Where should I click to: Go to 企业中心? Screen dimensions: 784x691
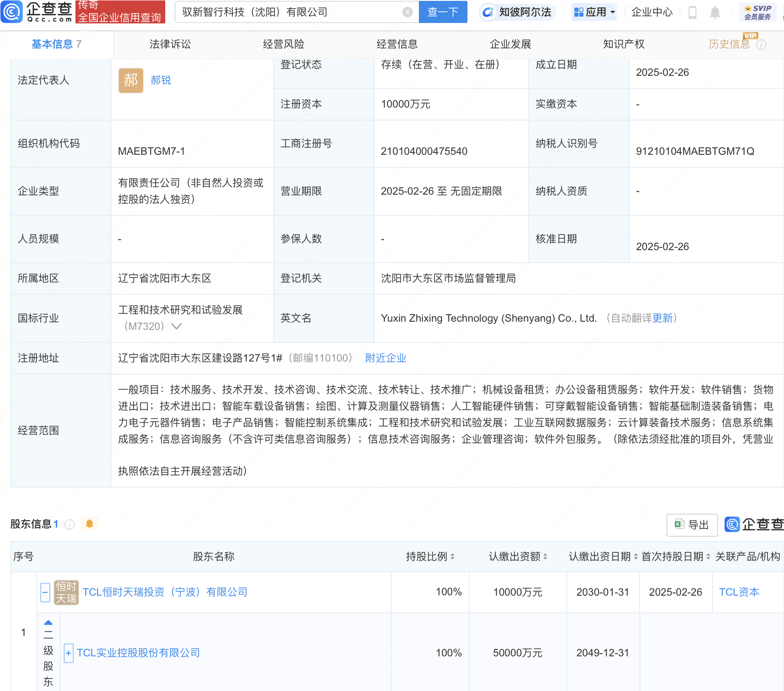tap(652, 12)
